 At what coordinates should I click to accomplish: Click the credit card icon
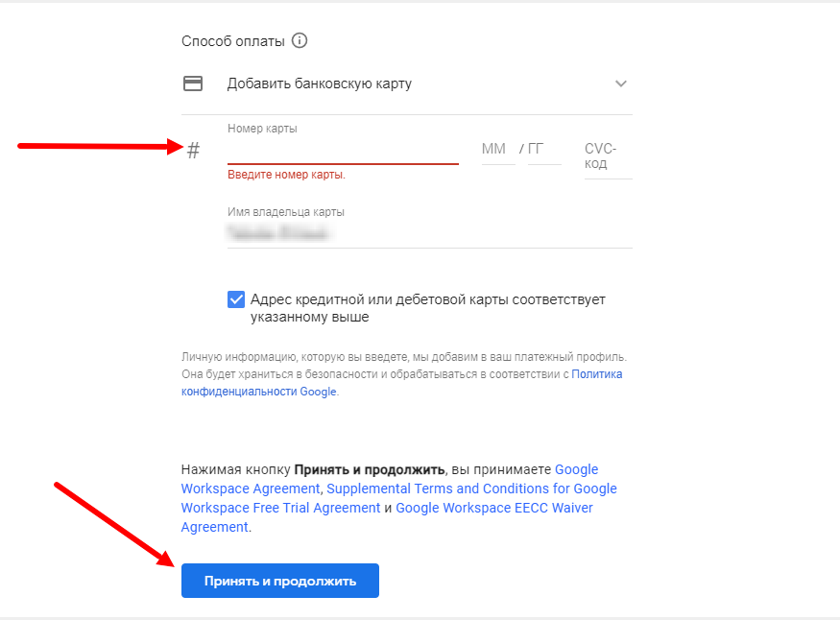193,83
